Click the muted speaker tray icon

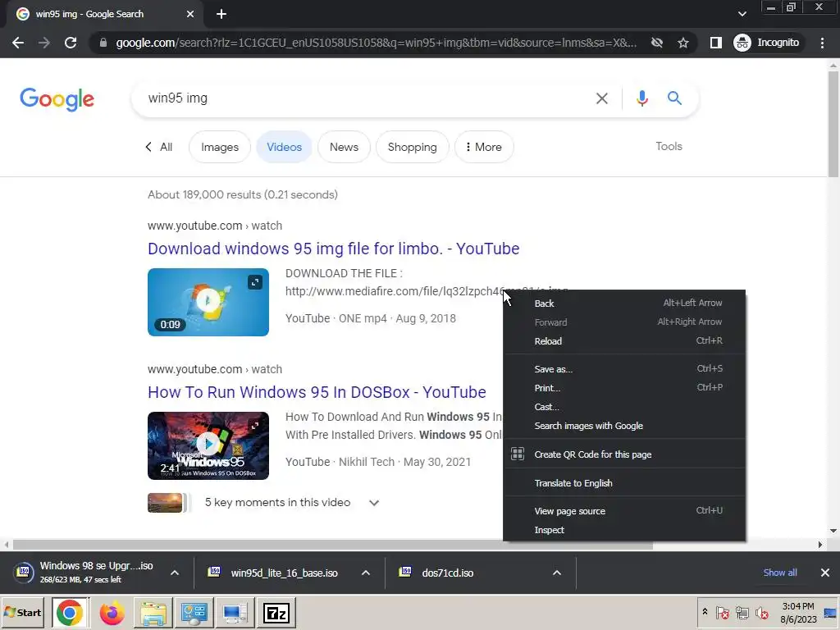[x=761, y=612]
